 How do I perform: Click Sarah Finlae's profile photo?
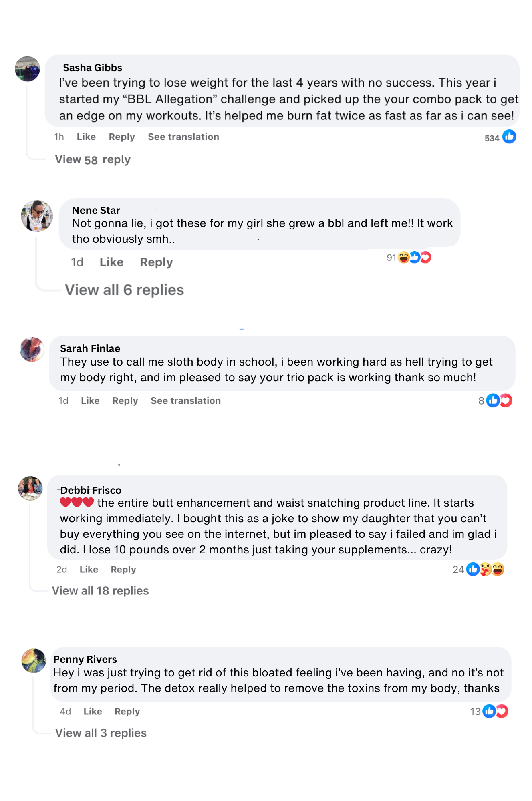click(x=32, y=349)
